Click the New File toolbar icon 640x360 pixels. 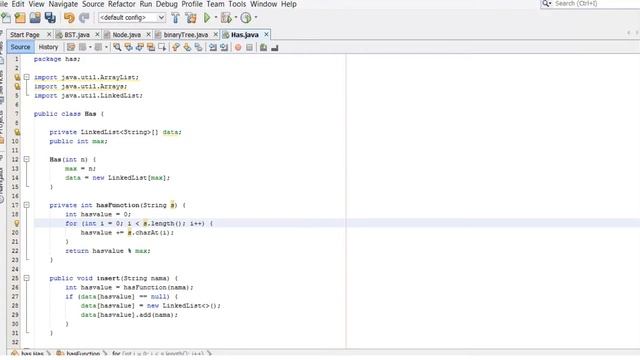[x=6, y=18]
